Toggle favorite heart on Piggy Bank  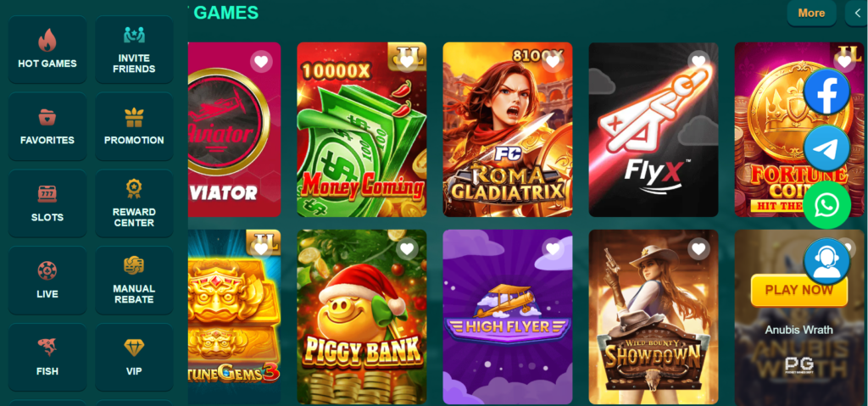(407, 249)
